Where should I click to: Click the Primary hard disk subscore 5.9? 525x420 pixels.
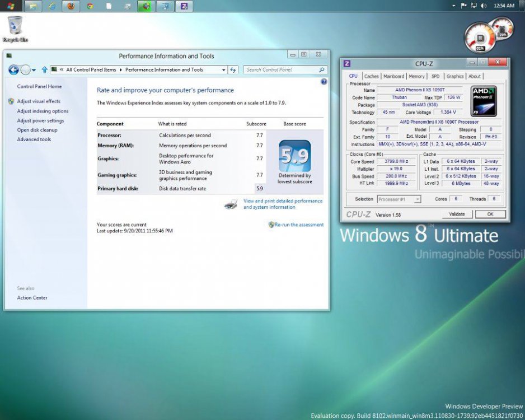[x=260, y=189]
